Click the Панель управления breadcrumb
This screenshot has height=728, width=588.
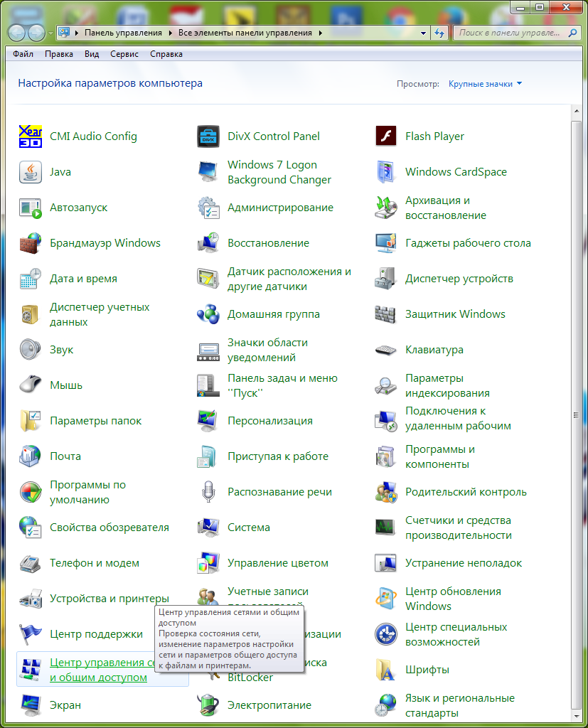123,33
